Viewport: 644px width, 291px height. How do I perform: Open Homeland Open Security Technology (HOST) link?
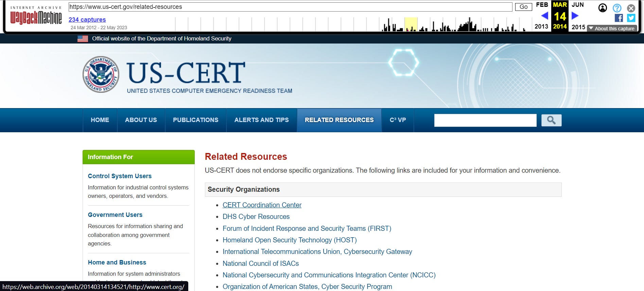[x=290, y=240]
